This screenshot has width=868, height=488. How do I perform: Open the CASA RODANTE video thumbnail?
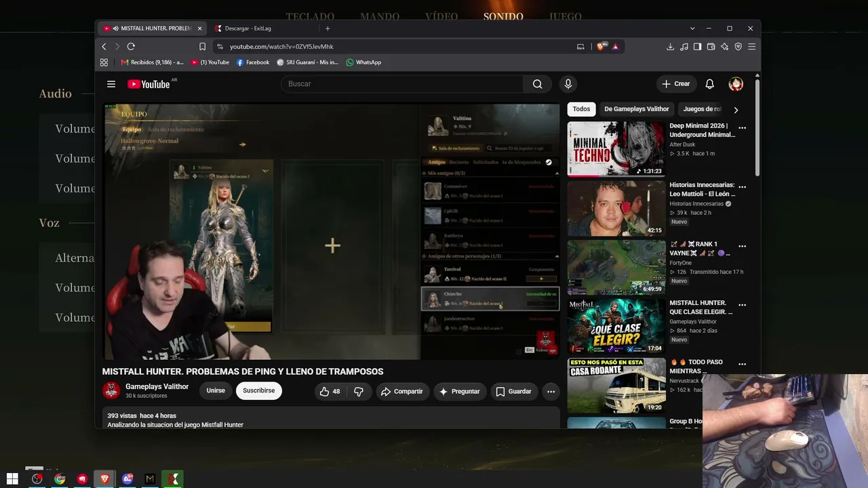616,386
